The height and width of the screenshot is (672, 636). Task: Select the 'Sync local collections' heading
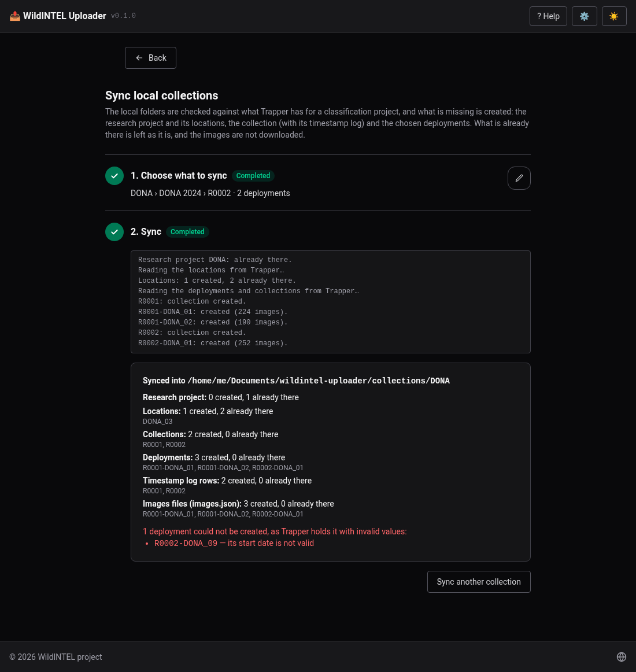click(161, 95)
